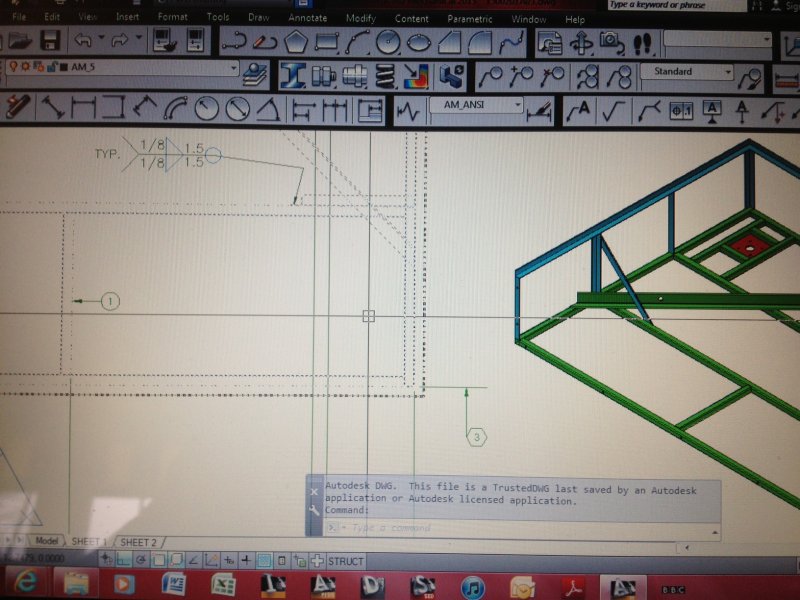
Task: Select the Diameter dimension tool
Action: click(x=237, y=109)
